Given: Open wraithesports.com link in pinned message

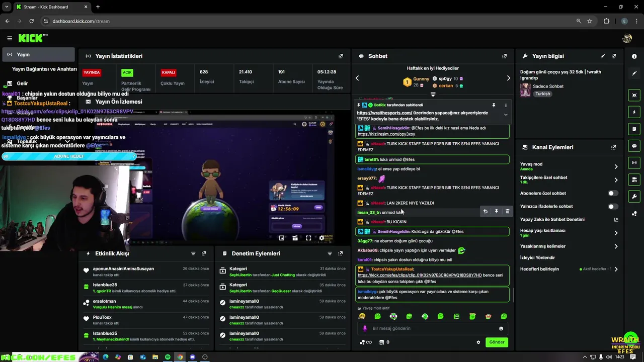Looking at the screenshot, I should pos(384,113).
